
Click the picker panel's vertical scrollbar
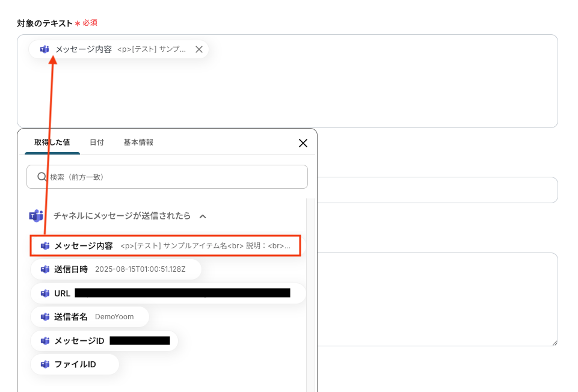(x=311, y=295)
